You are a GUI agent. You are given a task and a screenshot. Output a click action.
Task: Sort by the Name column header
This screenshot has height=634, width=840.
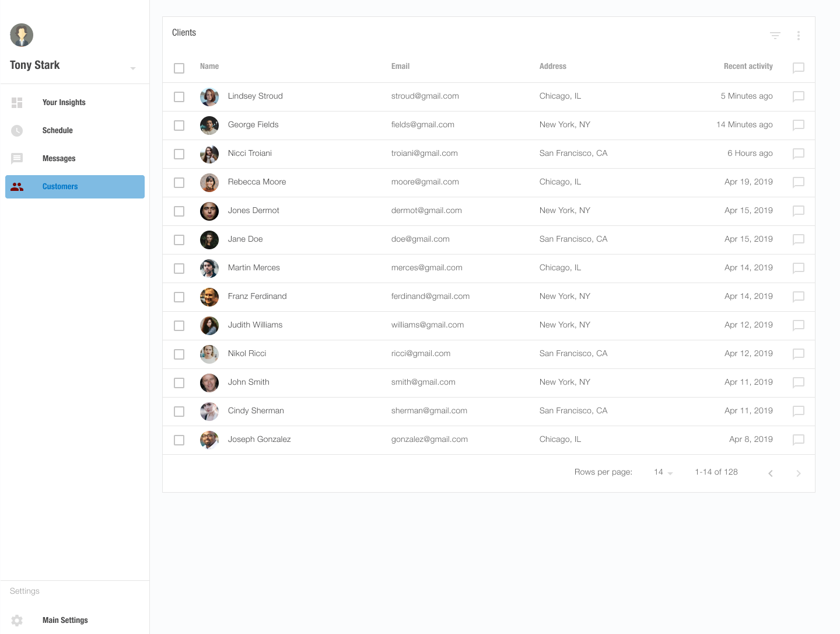coord(209,67)
